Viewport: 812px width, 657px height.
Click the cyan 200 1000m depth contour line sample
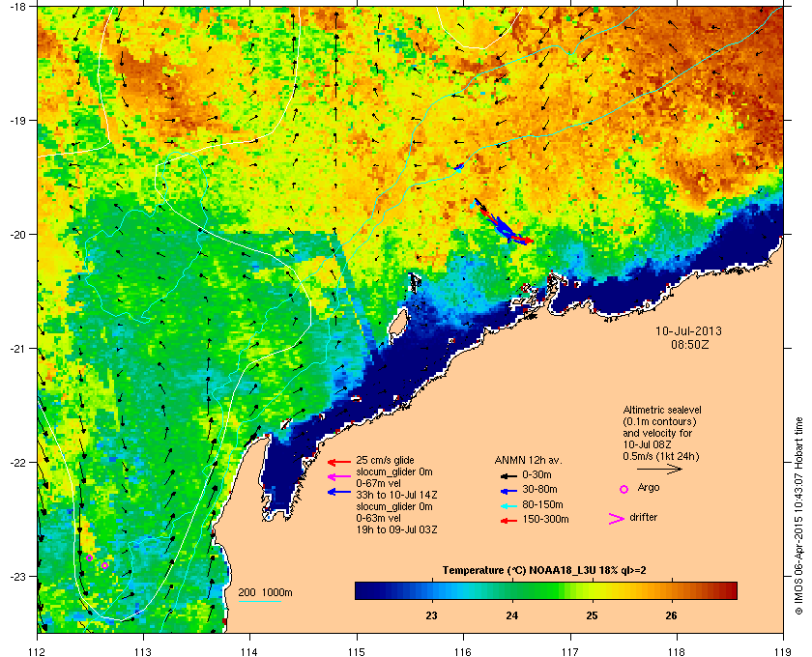pos(259,601)
